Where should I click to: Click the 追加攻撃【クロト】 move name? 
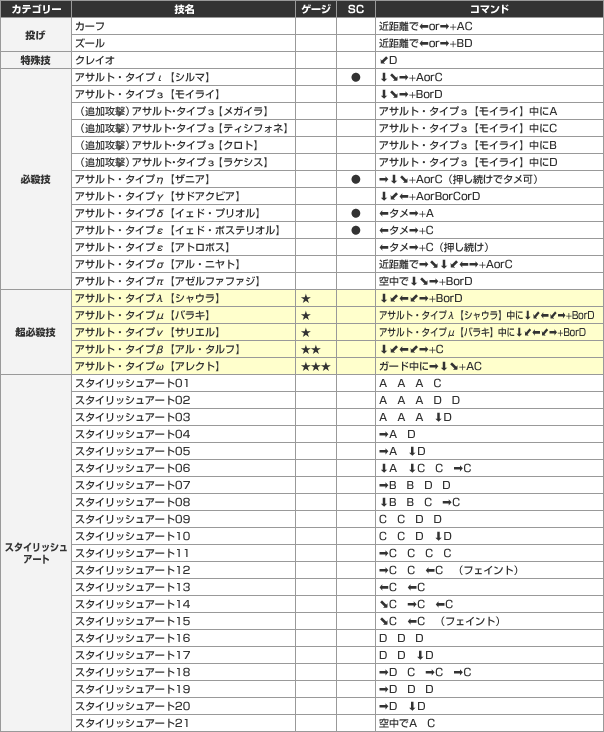167,145
